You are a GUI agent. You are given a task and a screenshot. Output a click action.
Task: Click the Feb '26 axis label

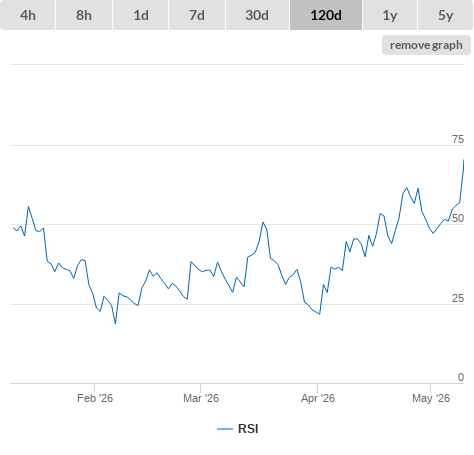coord(95,398)
